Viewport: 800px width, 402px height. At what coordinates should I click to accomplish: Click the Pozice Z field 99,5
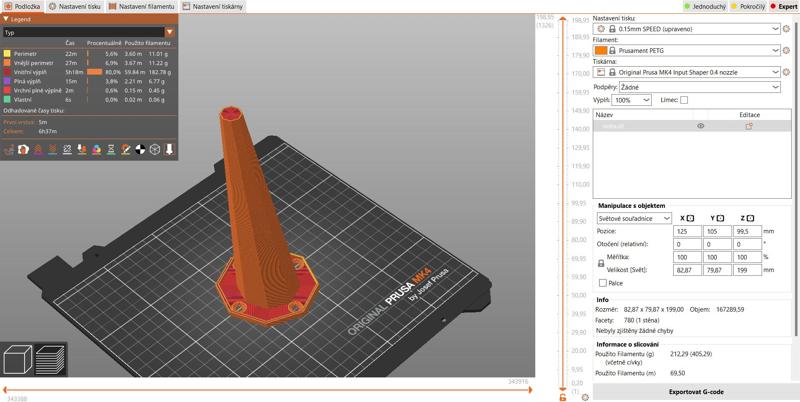click(747, 231)
